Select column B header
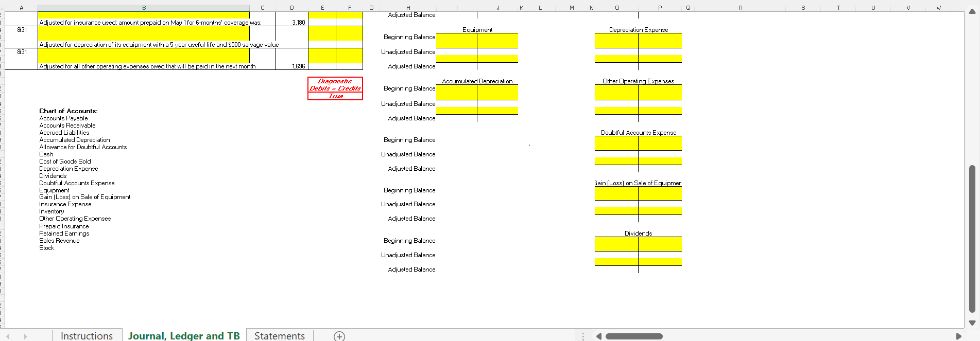 (144, 8)
